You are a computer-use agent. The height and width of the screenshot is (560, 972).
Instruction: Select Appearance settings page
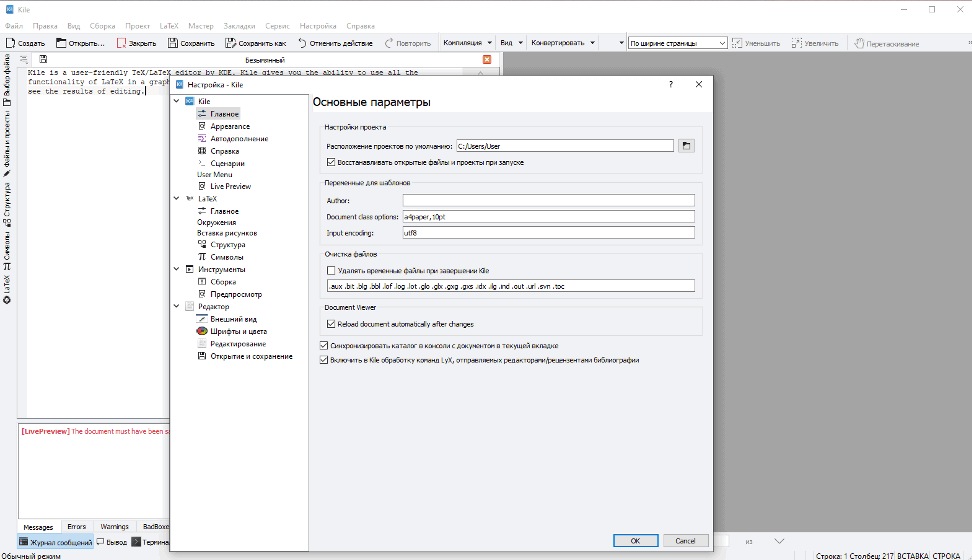(x=230, y=126)
